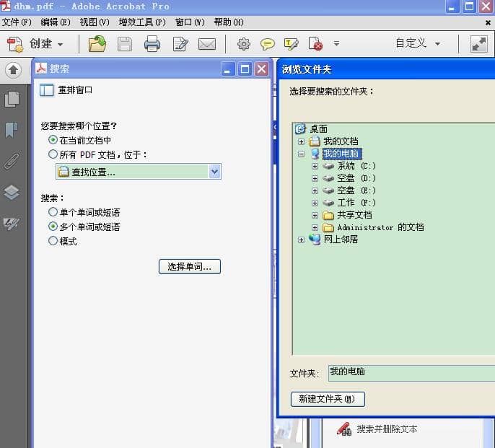Select 空盘 (E:) drive
The width and height of the screenshot is (495, 448).
[356, 190]
